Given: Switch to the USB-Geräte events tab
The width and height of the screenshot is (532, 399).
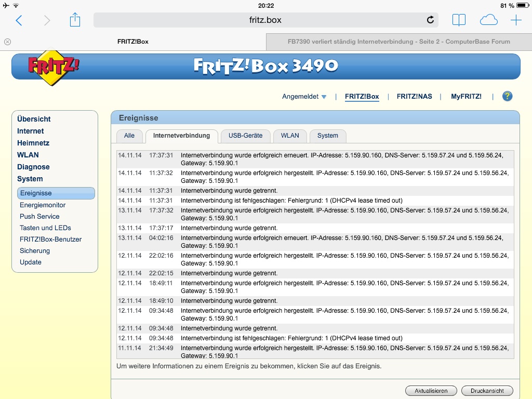Looking at the screenshot, I should pos(245,136).
